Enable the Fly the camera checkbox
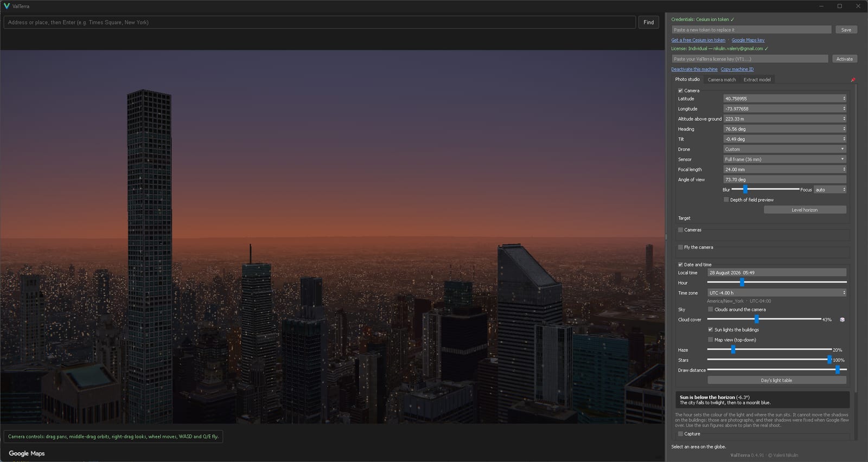The width and height of the screenshot is (868, 462). [x=680, y=247]
